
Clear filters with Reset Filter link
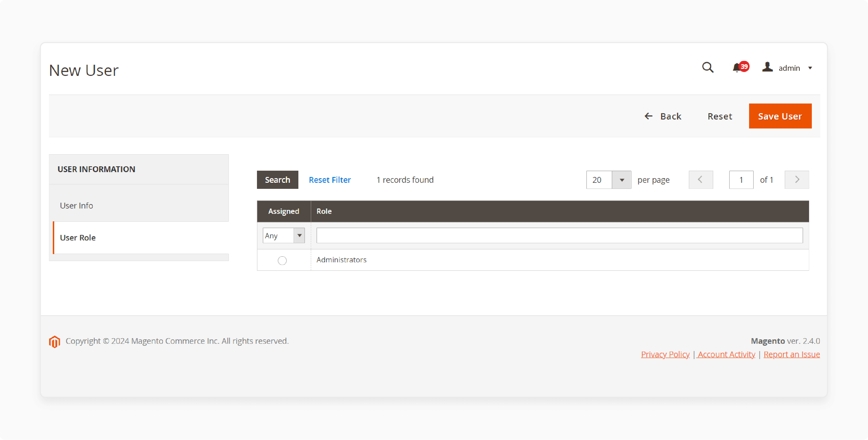(x=330, y=180)
